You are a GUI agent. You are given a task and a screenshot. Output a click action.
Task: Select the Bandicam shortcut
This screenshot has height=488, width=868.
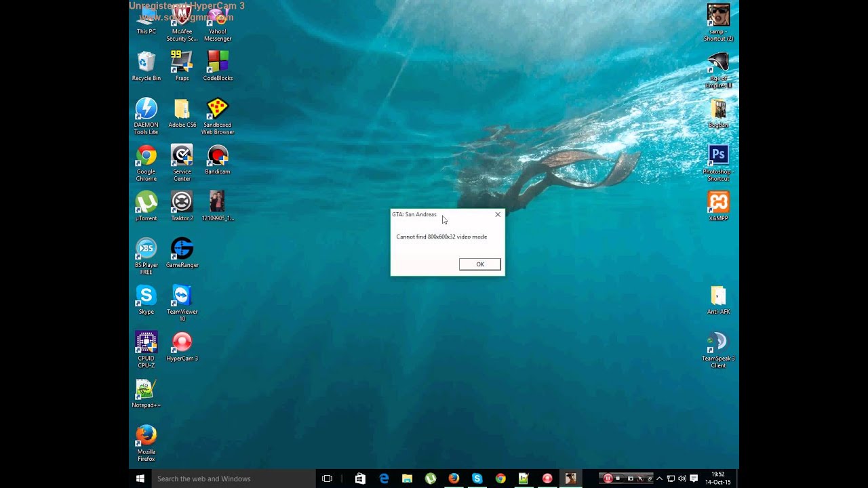coord(218,160)
